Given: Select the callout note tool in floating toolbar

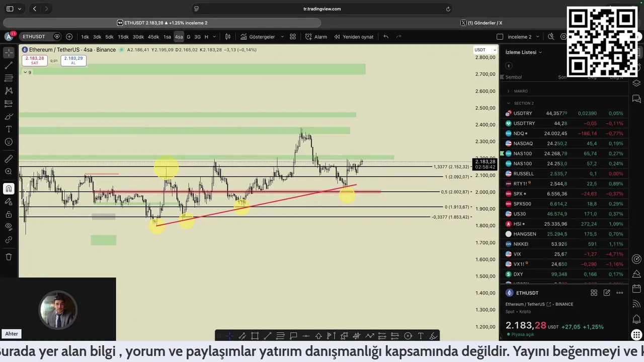Looking at the screenshot, I should click(293, 336).
